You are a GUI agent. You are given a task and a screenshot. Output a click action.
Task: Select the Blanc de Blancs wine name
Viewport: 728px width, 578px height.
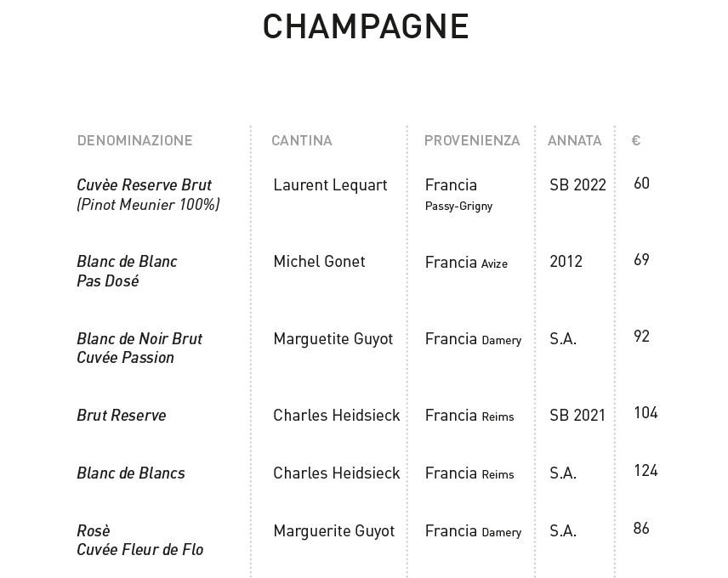click(130, 473)
